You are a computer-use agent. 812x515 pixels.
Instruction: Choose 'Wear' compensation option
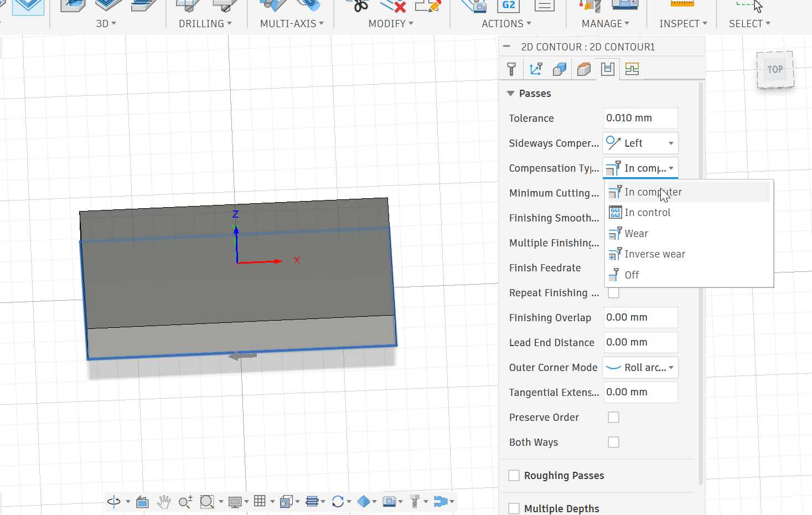(x=689, y=234)
